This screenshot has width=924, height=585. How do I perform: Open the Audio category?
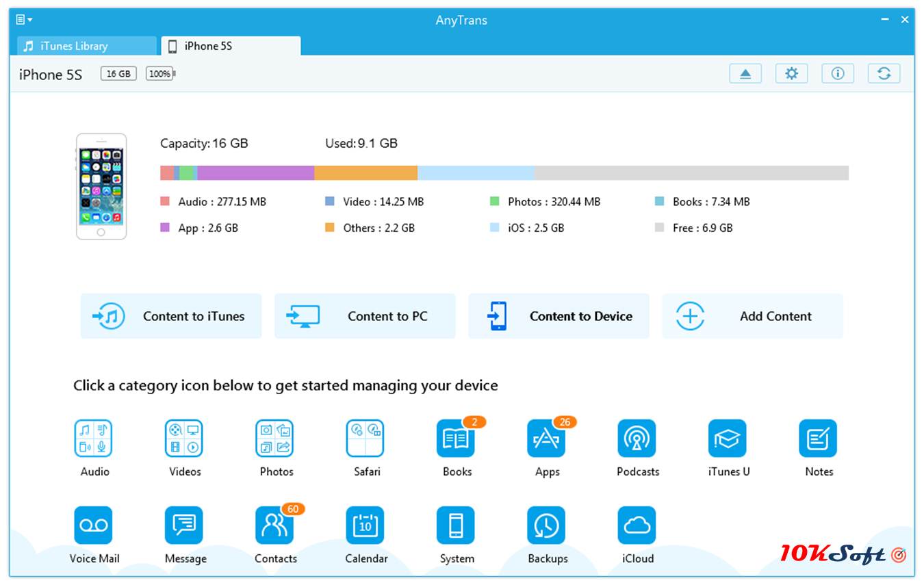(x=94, y=439)
